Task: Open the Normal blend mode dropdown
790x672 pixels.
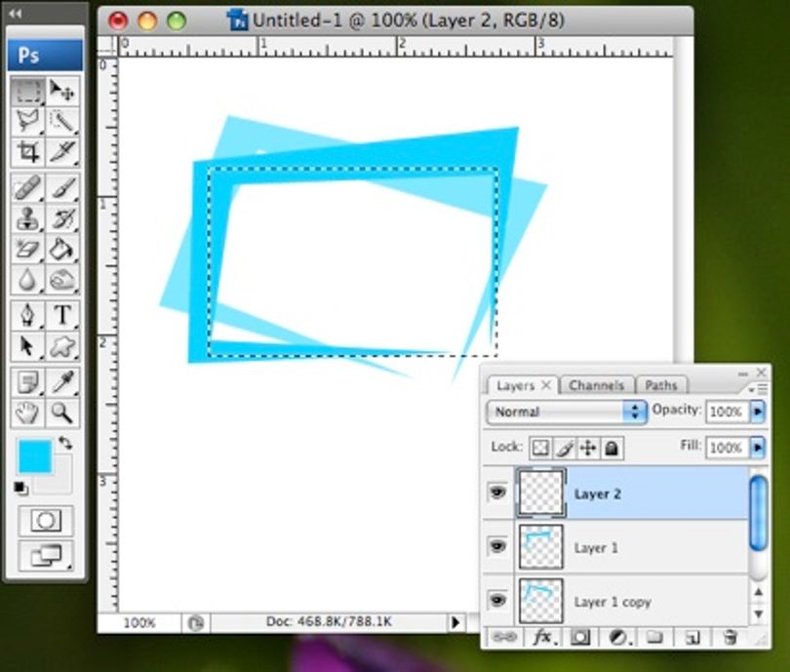Action: tap(567, 412)
